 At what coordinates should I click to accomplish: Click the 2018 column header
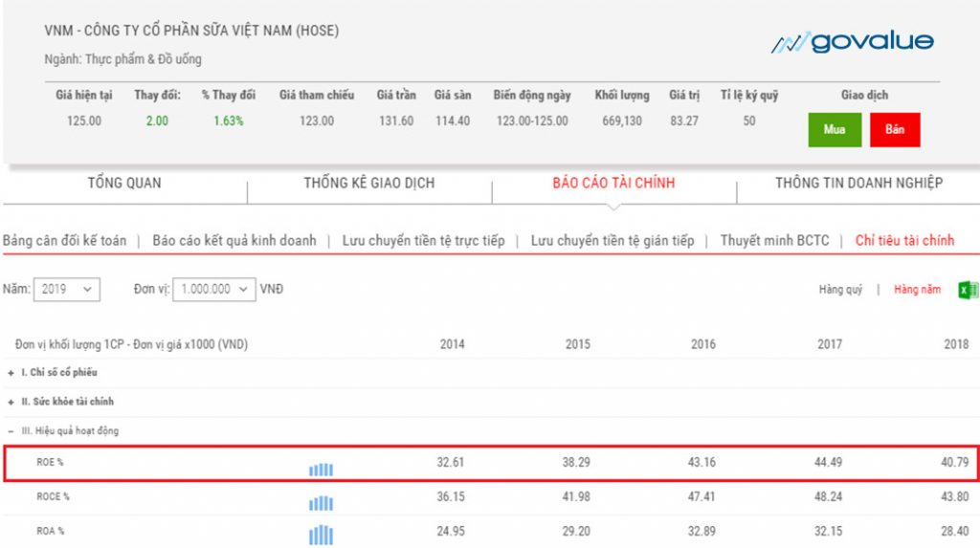coord(956,344)
